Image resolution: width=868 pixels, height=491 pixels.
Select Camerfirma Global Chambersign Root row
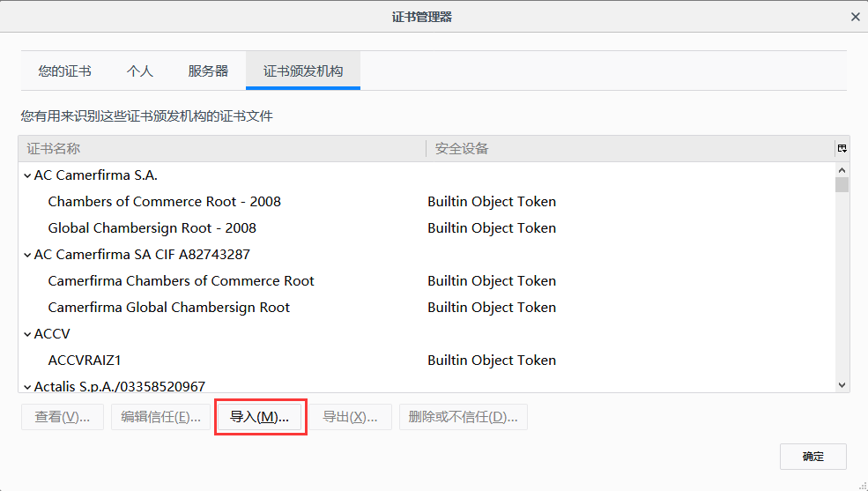[168, 308]
